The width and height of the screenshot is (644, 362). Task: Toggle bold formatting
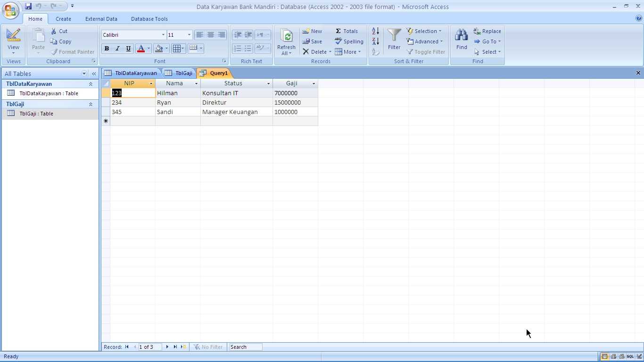[x=107, y=49]
